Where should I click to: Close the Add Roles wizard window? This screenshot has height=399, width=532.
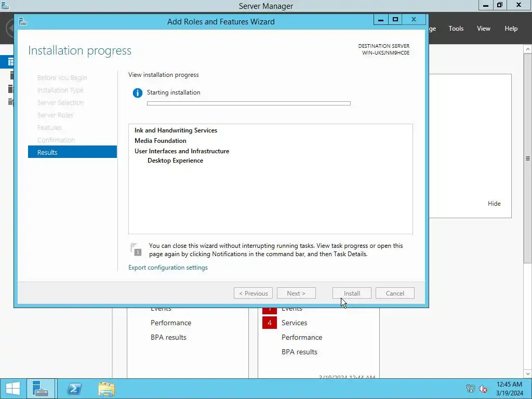(414, 20)
